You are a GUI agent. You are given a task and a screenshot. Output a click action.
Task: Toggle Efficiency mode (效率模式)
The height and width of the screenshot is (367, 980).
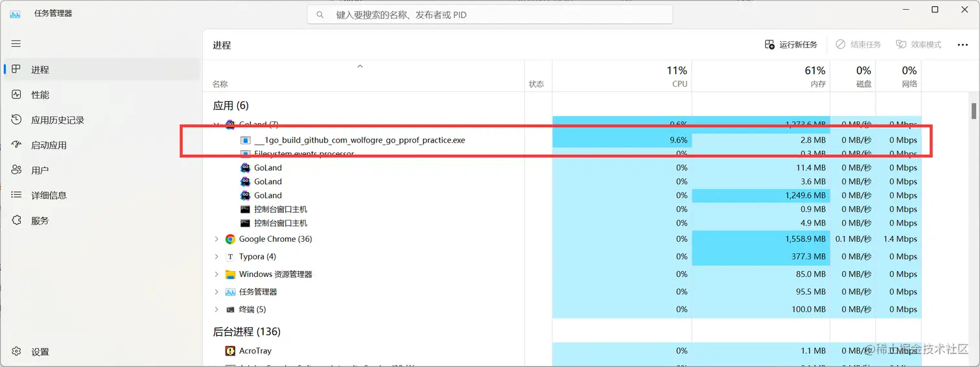point(918,45)
